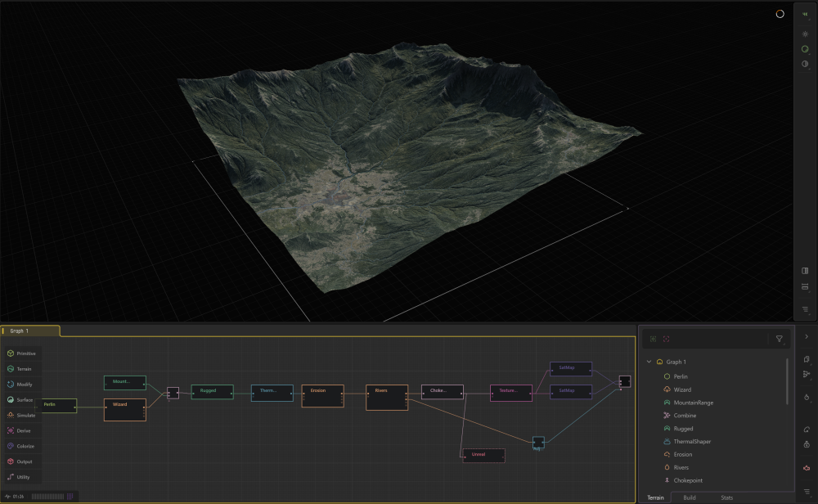This screenshot has height=504, width=818.
Task: Toggle the green circle viewport render mode
Action: [805, 49]
